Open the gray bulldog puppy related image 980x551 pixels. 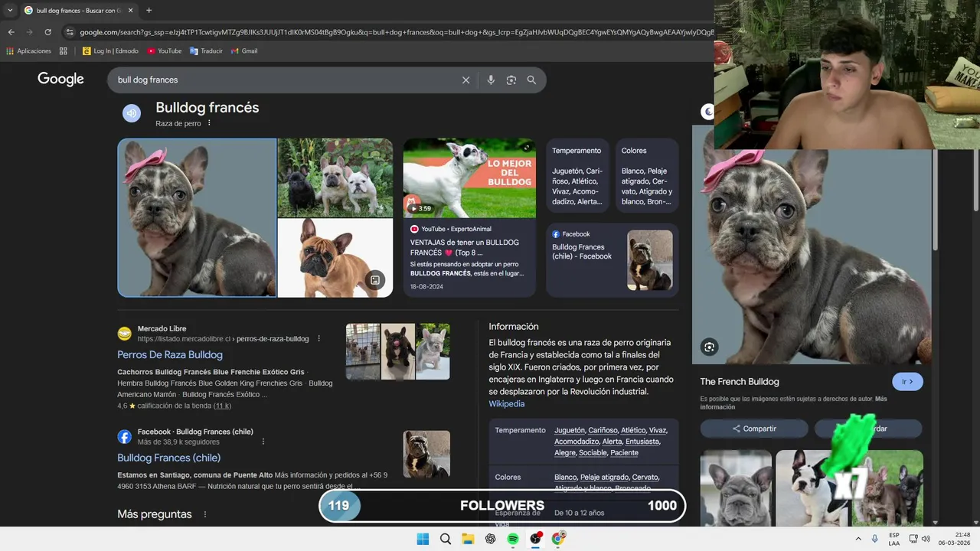click(x=736, y=487)
